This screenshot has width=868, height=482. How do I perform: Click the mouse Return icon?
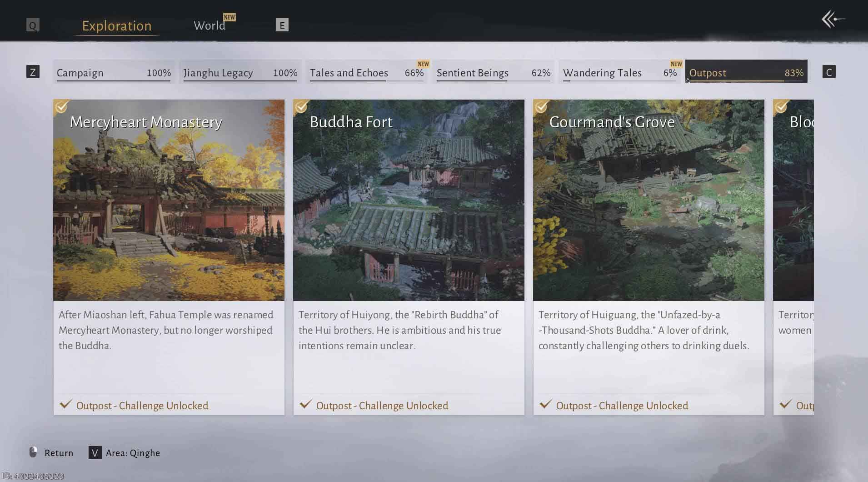point(33,452)
